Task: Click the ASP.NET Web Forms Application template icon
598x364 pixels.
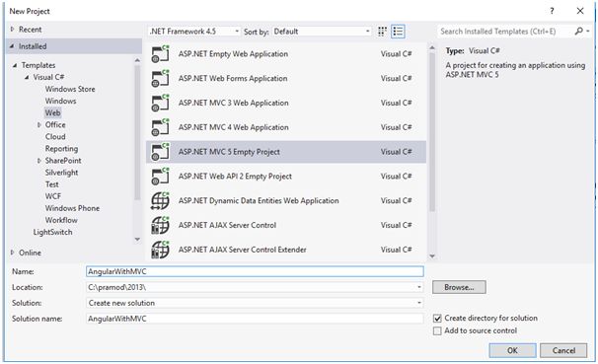Action: [160, 78]
